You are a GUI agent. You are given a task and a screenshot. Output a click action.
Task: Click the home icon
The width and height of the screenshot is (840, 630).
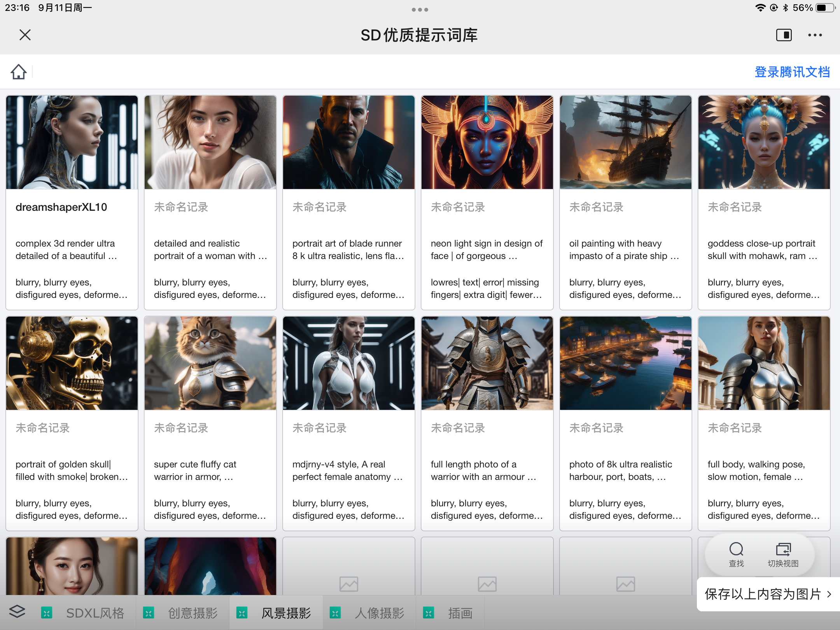point(18,72)
